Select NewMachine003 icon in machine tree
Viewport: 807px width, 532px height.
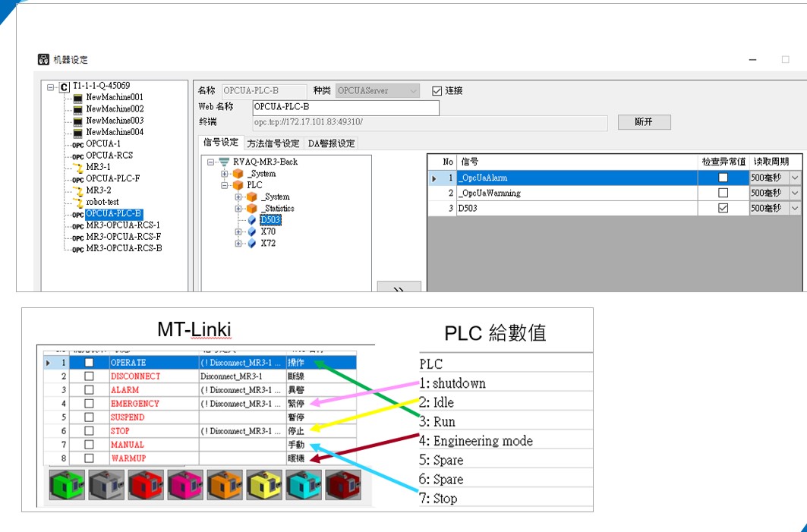click(77, 121)
